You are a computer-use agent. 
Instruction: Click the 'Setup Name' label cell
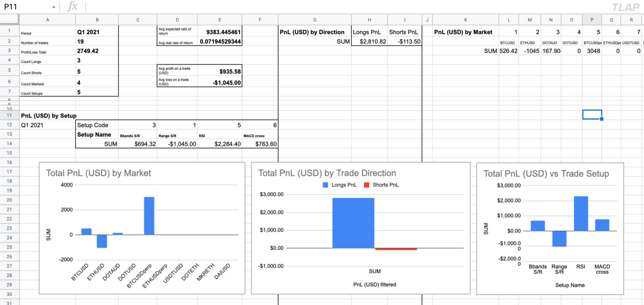pos(97,134)
